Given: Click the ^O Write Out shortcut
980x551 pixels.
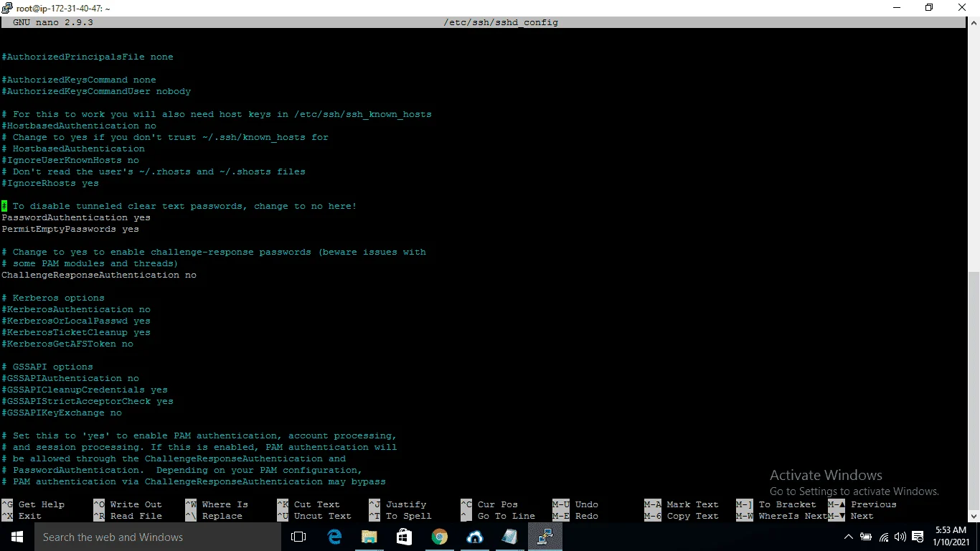Looking at the screenshot, I should coord(128,504).
